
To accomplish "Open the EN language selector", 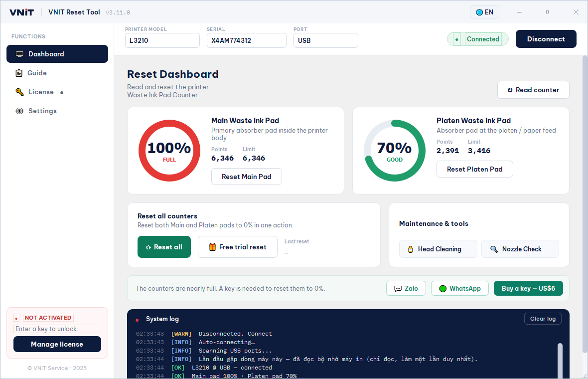I will [484, 12].
